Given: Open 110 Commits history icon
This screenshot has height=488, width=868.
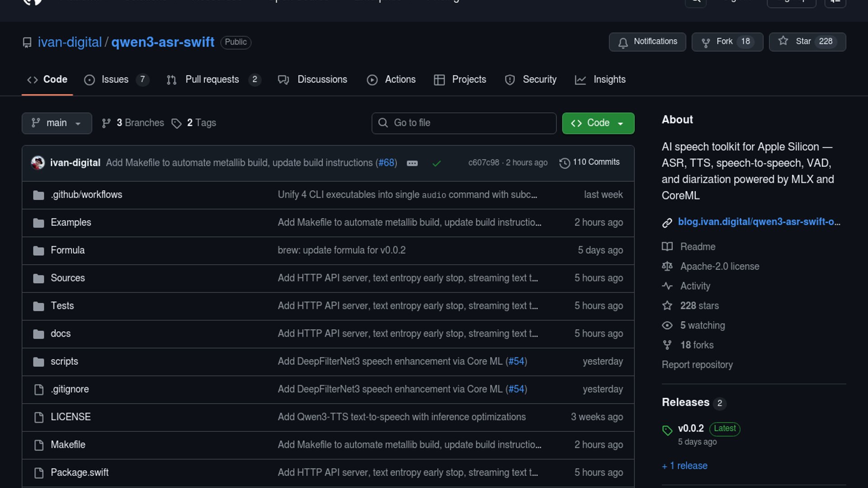Looking at the screenshot, I should point(564,163).
